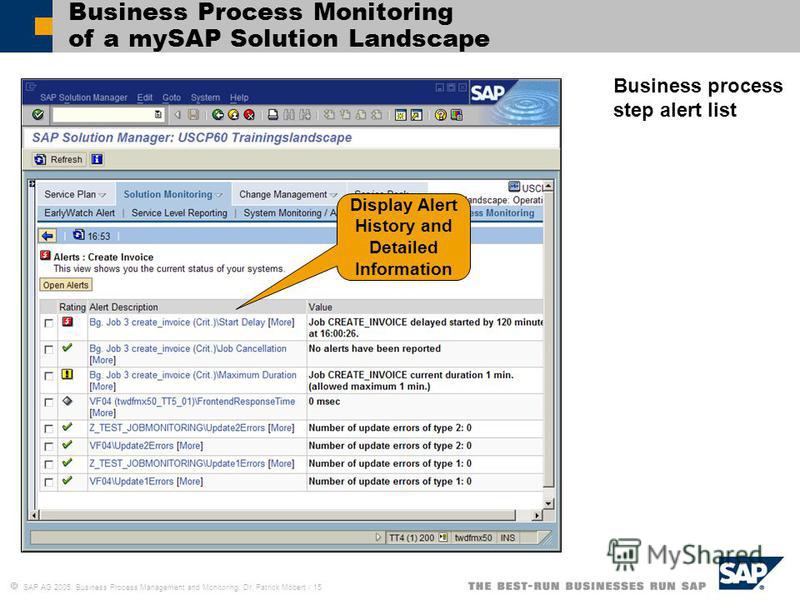Viewport: 800px width, 600px height.
Task: Click the Value column header
Action: [320, 307]
